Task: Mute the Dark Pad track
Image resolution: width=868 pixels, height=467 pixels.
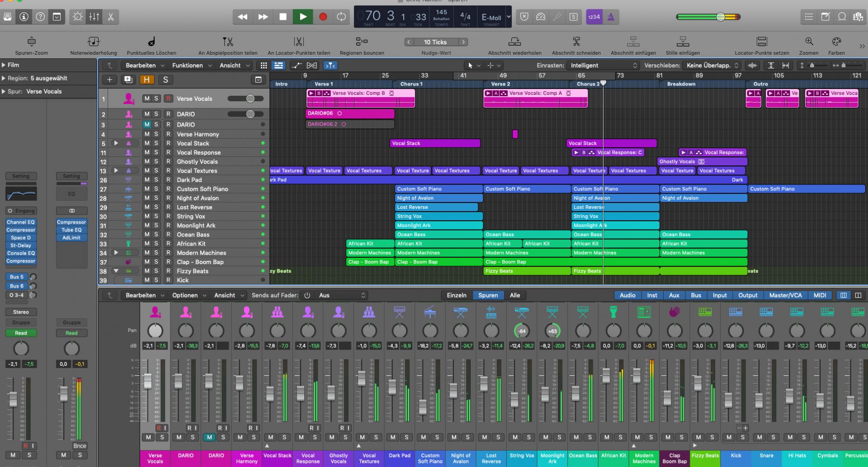Action: [x=147, y=179]
